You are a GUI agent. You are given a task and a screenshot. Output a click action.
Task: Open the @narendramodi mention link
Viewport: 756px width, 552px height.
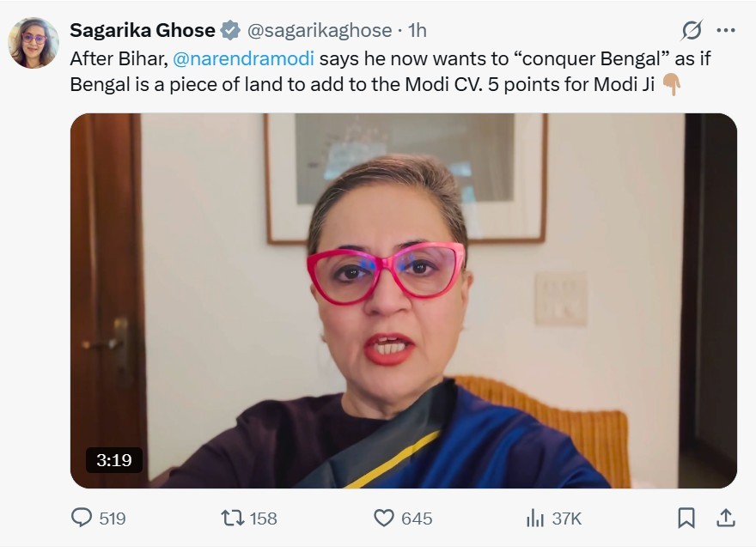click(x=244, y=60)
